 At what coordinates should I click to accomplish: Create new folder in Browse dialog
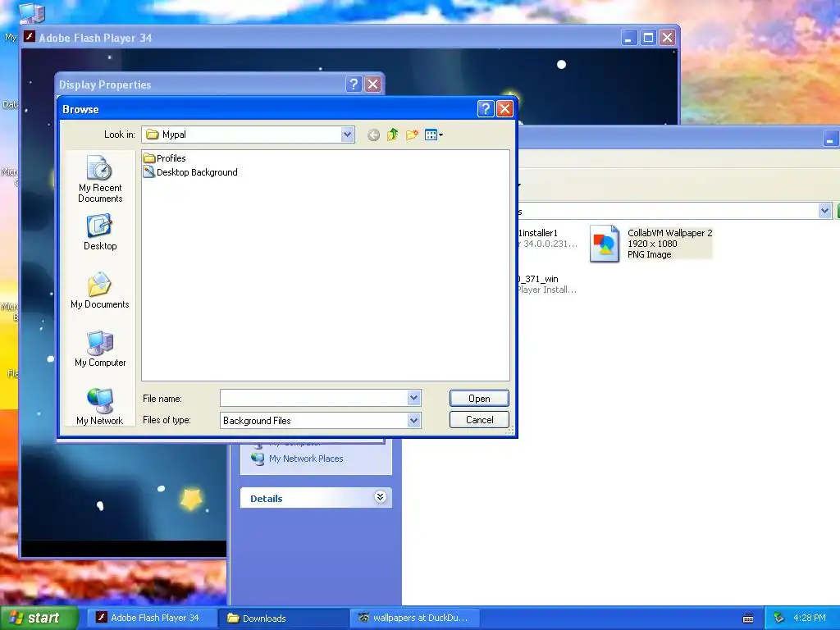[412, 135]
